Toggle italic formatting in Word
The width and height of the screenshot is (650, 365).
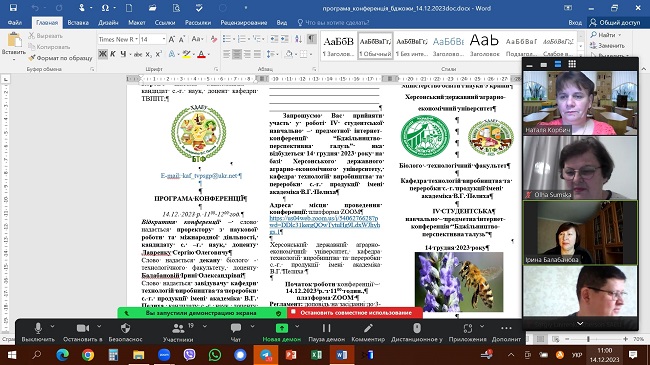click(113, 54)
